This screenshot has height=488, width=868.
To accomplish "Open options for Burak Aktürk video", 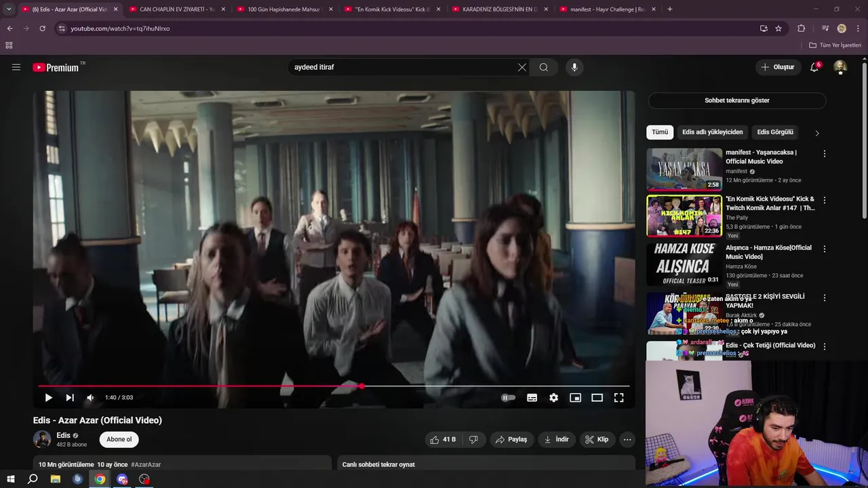I will (825, 298).
